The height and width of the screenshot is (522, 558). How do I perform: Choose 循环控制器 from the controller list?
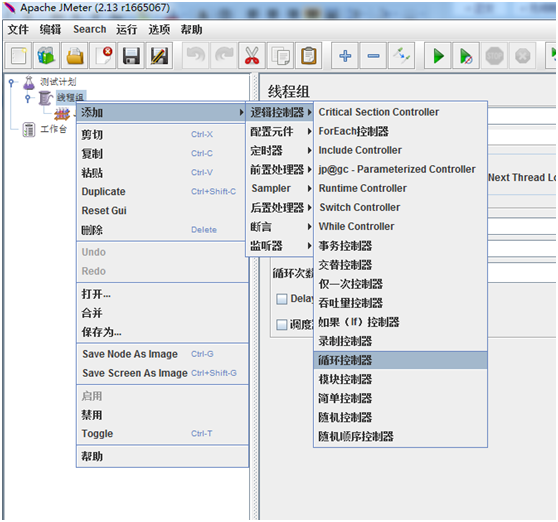[x=400, y=360]
